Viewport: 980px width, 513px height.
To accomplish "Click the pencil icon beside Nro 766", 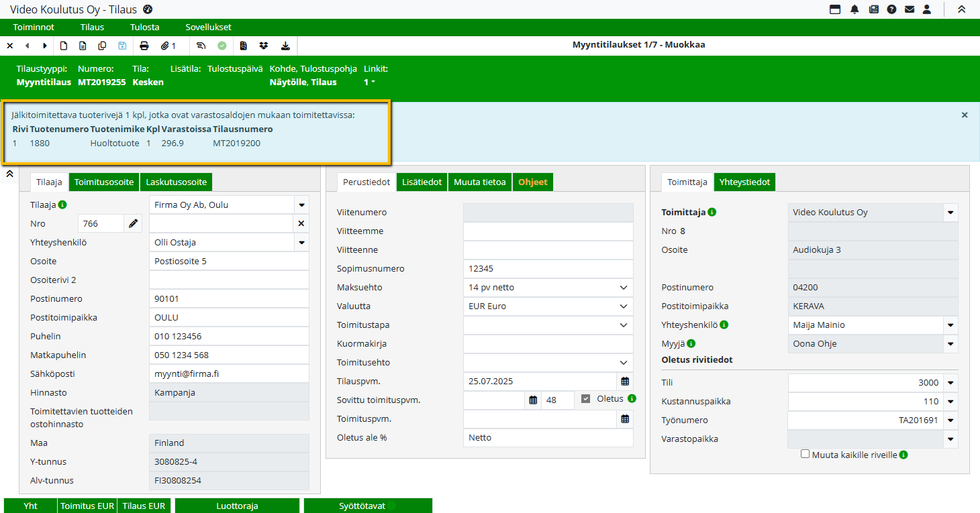I will coord(134,223).
